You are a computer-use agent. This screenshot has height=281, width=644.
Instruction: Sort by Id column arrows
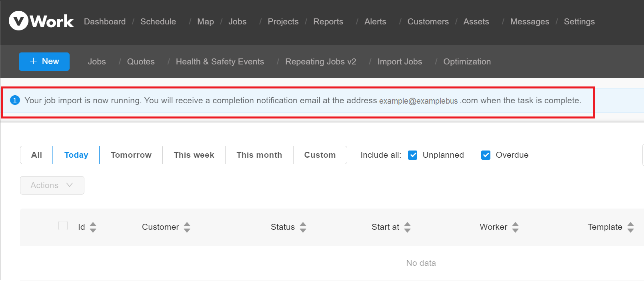[x=93, y=227]
